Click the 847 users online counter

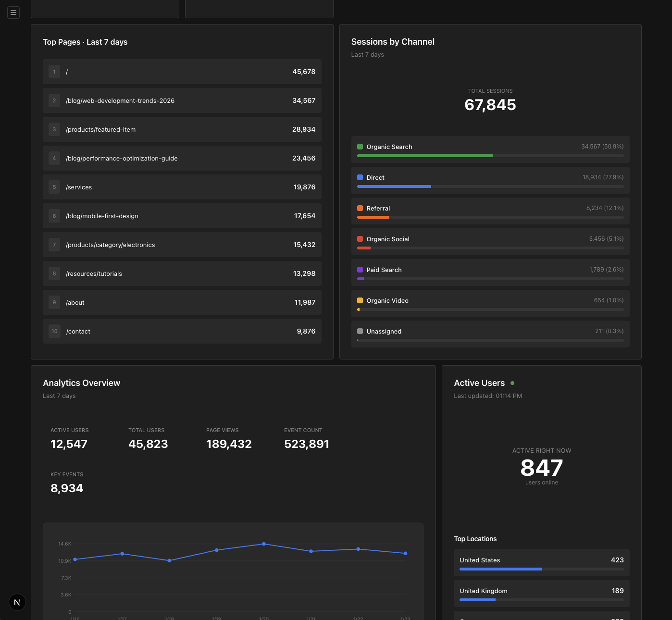click(x=542, y=468)
